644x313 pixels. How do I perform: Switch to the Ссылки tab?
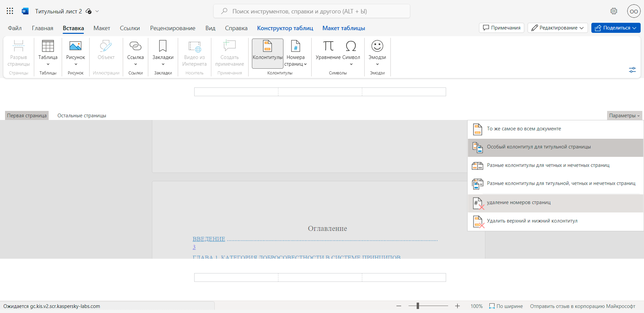(130, 28)
